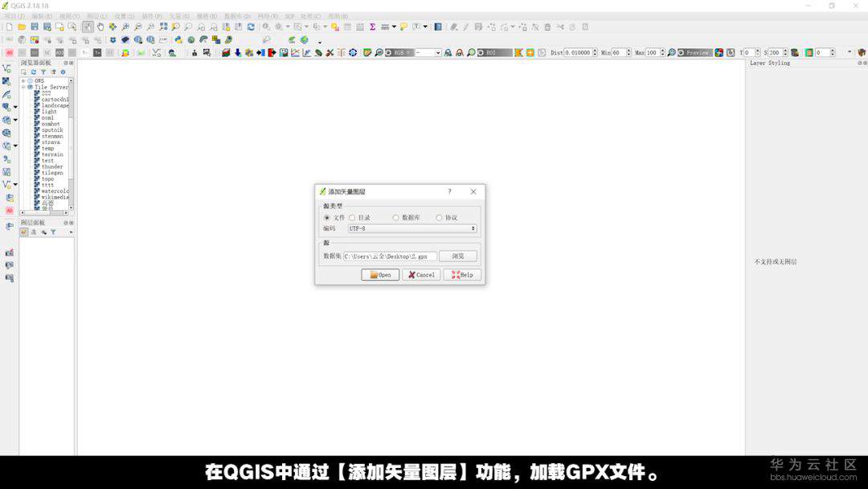
Task: Open the RGB combo box in SCP toolbar
Action: click(x=428, y=52)
